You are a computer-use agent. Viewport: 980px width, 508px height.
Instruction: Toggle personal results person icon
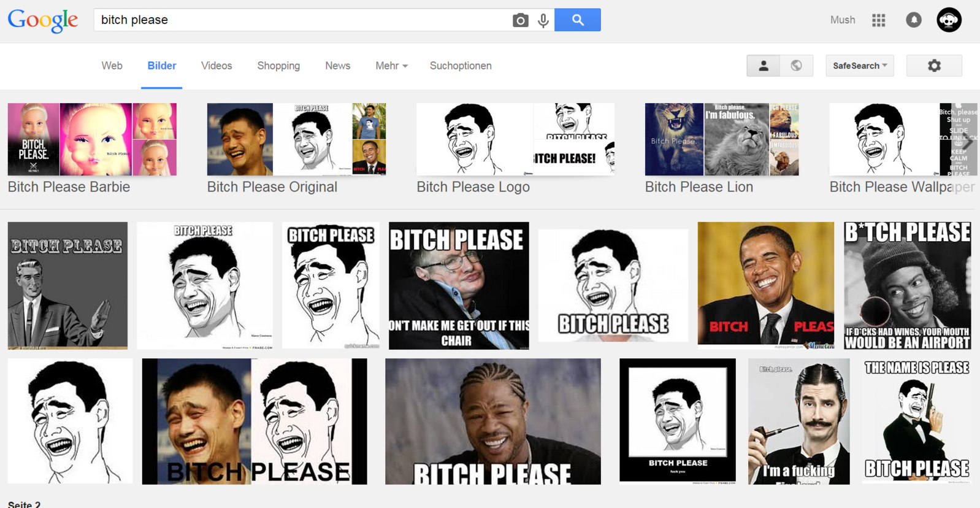[x=763, y=66]
